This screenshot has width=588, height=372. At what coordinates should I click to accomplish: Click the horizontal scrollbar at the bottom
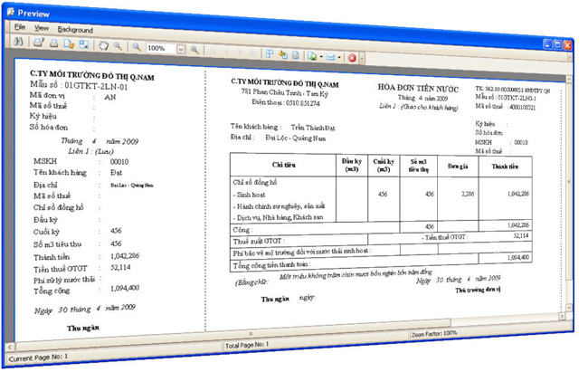[271, 334]
